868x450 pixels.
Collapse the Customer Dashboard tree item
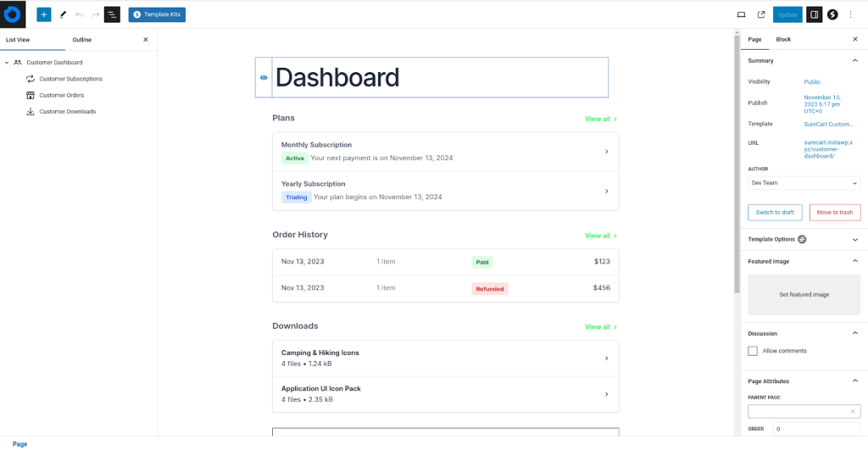(x=7, y=63)
